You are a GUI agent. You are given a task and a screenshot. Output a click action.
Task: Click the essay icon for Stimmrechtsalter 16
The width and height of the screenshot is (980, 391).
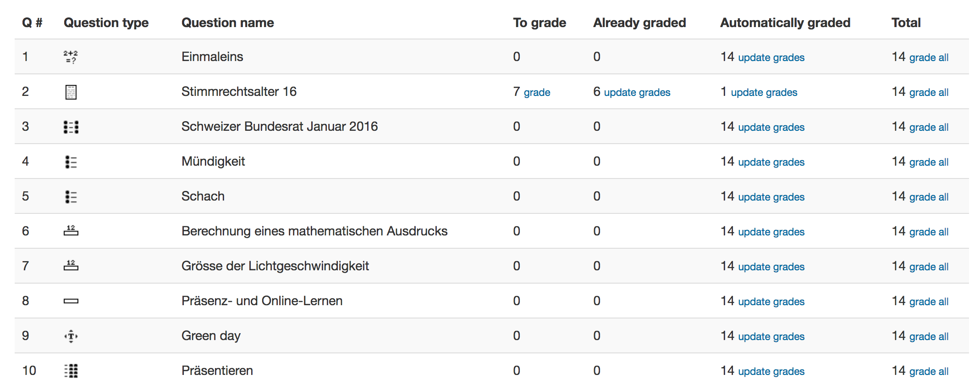71,92
